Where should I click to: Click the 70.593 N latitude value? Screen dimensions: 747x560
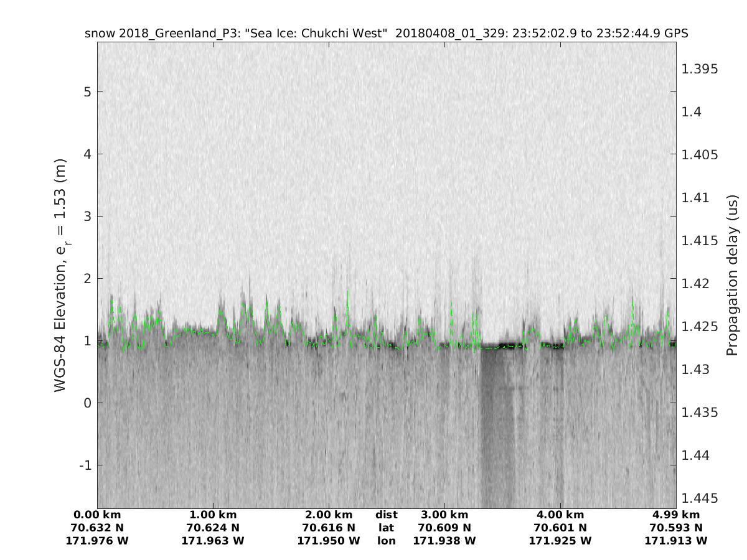pyautogui.click(x=676, y=528)
